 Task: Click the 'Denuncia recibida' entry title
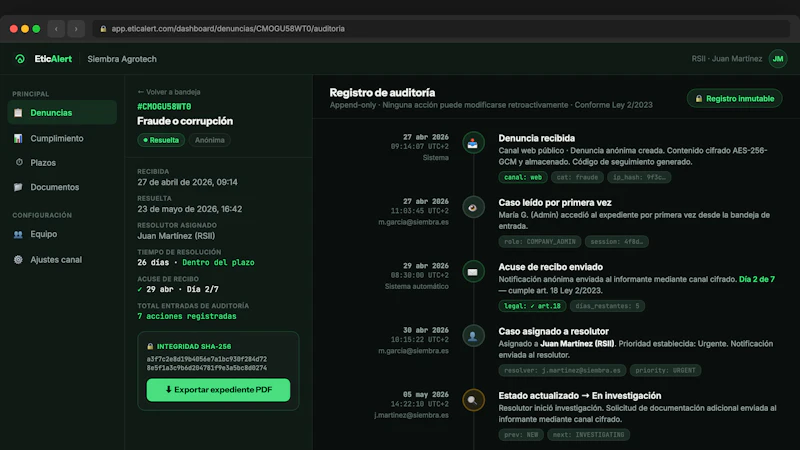click(537, 138)
